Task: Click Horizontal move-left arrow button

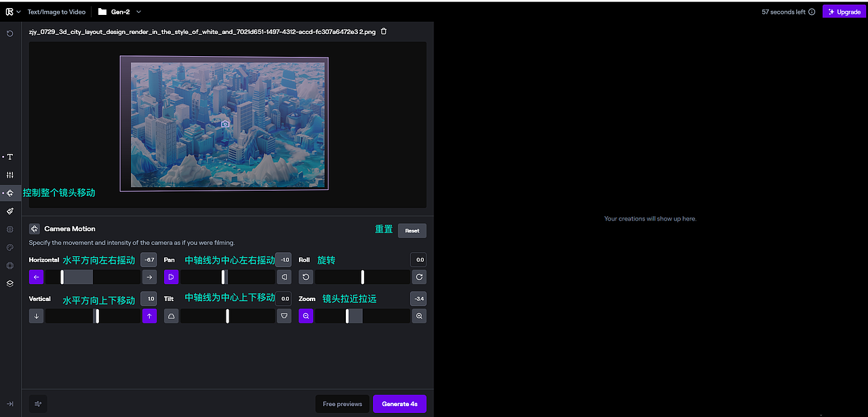Action: [37, 277]
